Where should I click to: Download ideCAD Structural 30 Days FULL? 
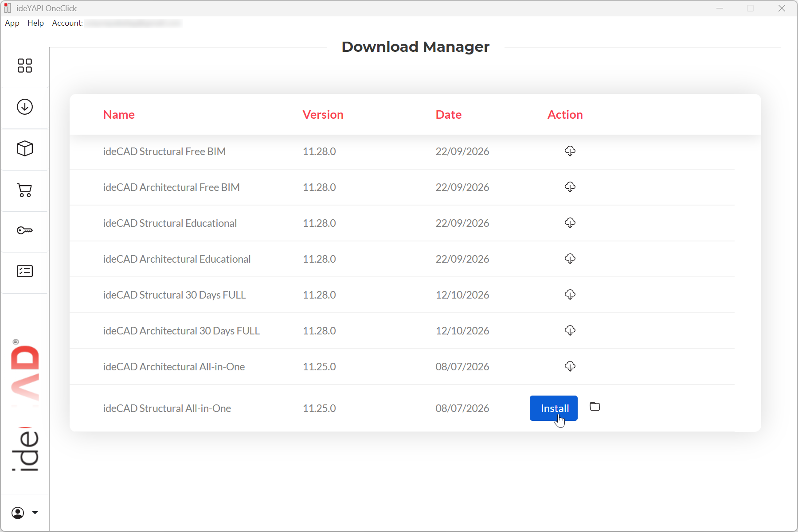point(570,295)
